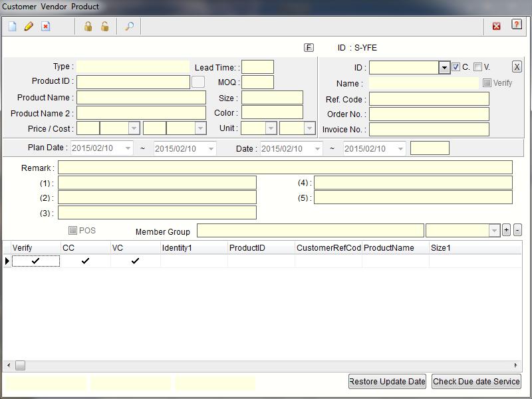The width and height of the screenshot is (532, 399).
Task: Click the ProductName column header
Action: pos(396,247)
